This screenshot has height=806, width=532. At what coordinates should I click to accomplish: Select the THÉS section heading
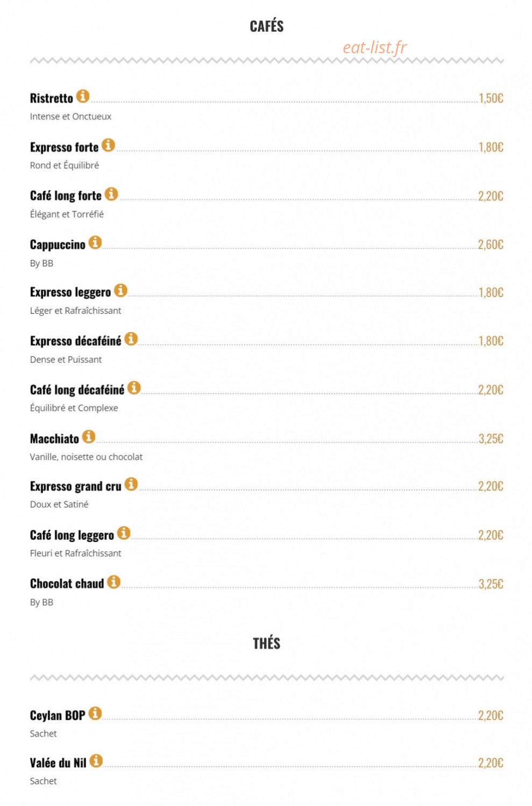click(x=267, y=643)
